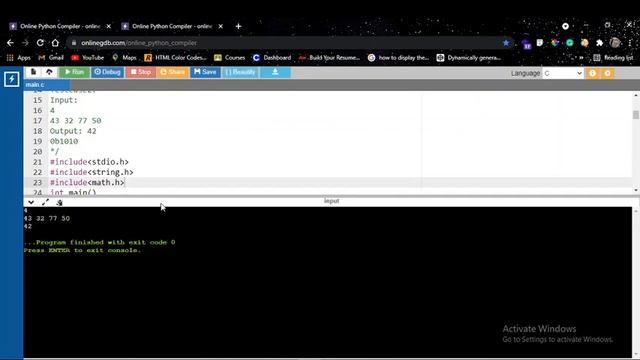Click line 21 '#include<stdio.h>' in editor
The height and width of the screenshot is (360, 640).
coord(89,162)
